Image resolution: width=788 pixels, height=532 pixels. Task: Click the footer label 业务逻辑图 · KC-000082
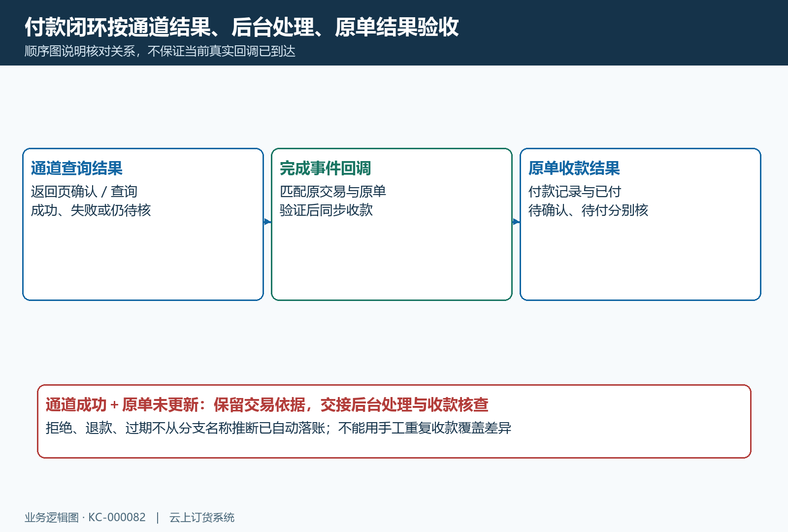85,517
